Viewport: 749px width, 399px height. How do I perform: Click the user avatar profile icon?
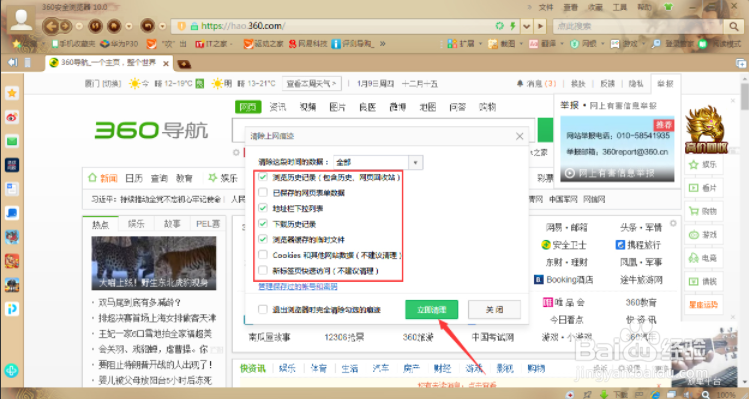[x=21, y=19]
